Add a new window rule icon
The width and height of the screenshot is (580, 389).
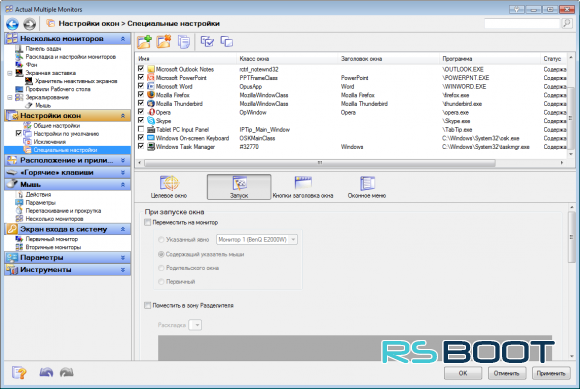tap(144, 42)
